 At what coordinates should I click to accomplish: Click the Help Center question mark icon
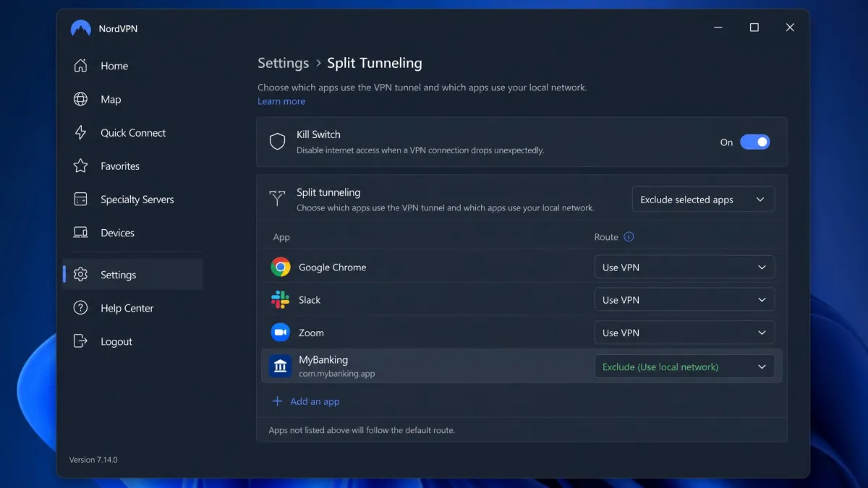click(80, 308)
